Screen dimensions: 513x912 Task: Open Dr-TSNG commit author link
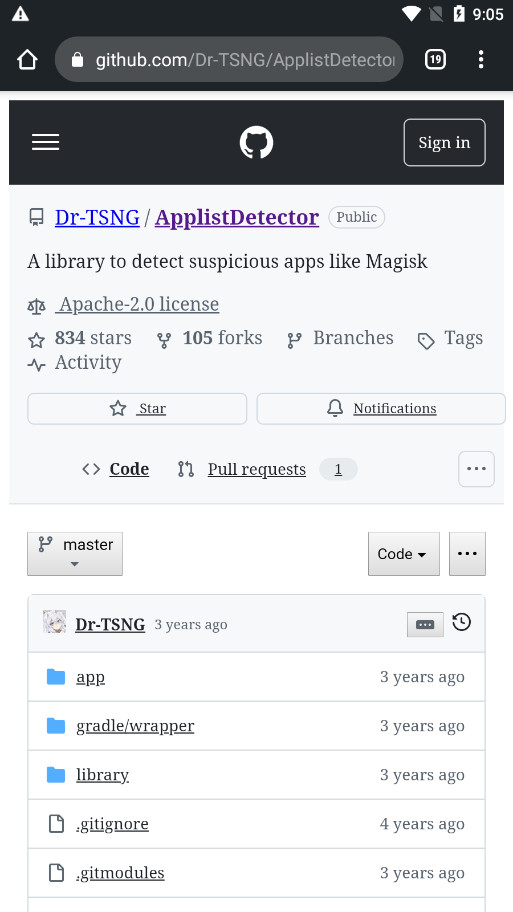pos(110,625)
